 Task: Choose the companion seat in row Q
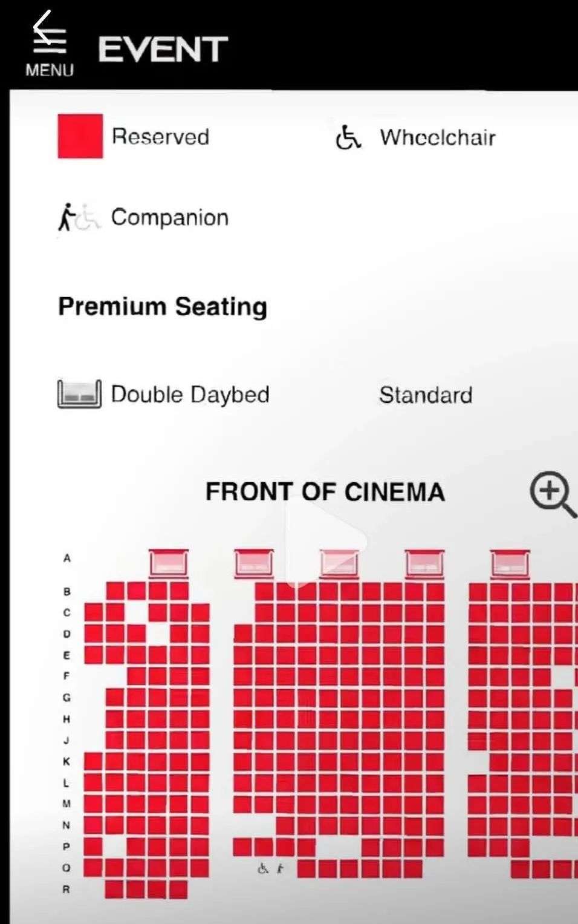pyautogui.click(x=280, y=869)
